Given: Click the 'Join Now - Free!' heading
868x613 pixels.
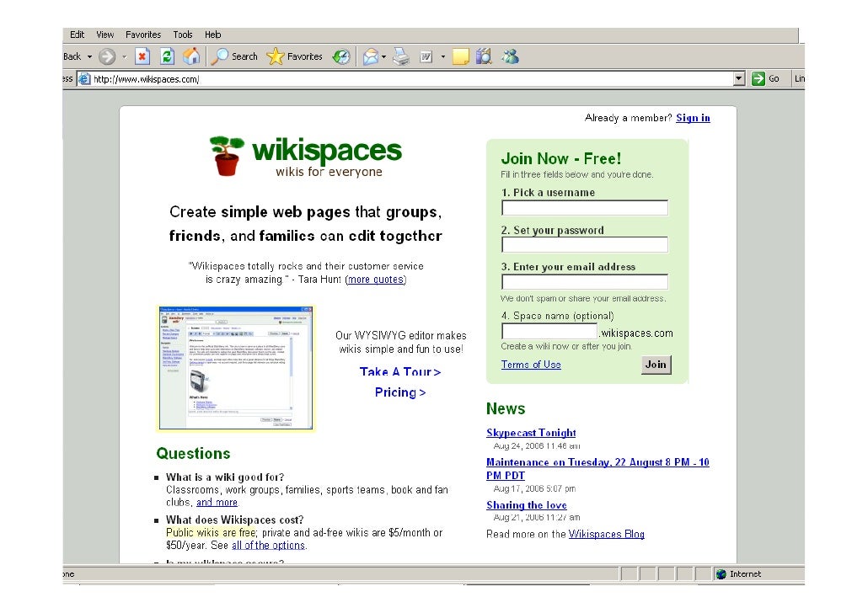Looking at the screenshot, I should point(560,159).
